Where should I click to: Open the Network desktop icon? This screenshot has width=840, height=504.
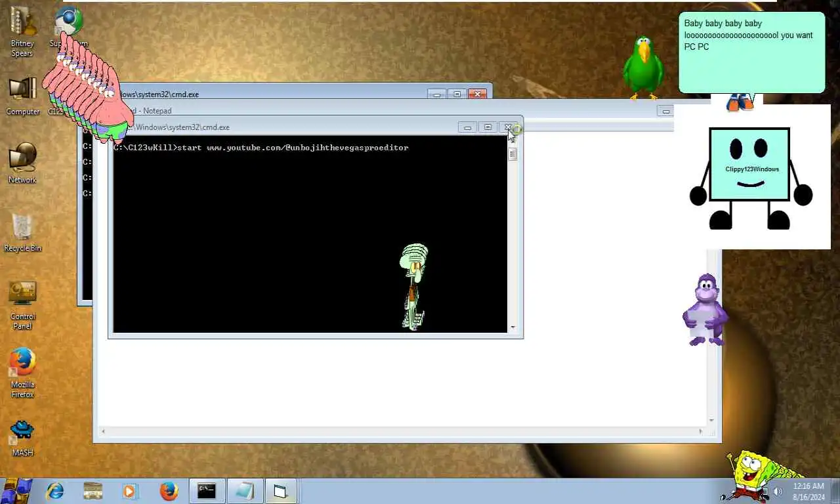[x=22, y=163]
